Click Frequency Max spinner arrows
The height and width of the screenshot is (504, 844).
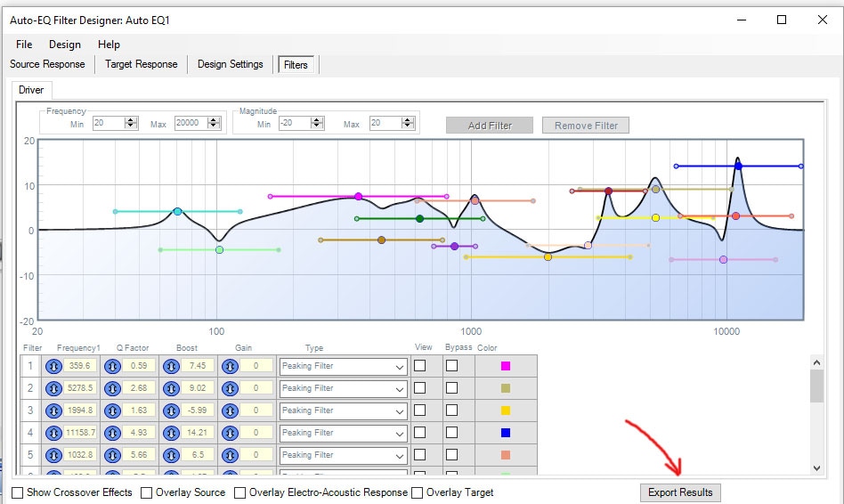tap(214, 123)
